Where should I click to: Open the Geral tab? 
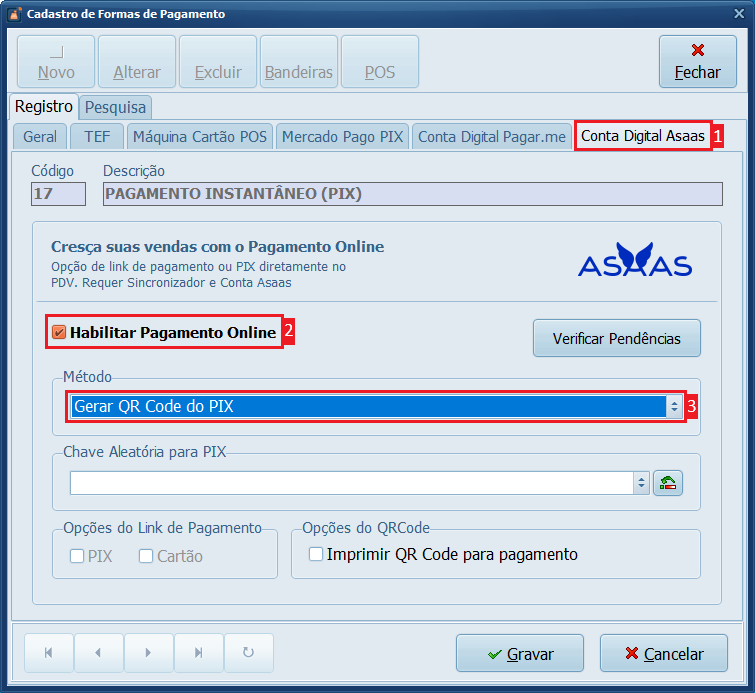(40, 137)
